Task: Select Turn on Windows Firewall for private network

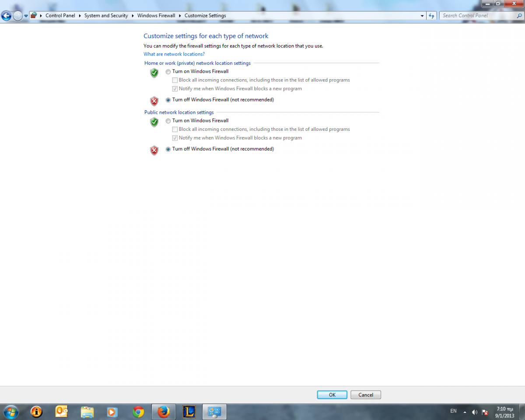Action: (x=168, y=72)
